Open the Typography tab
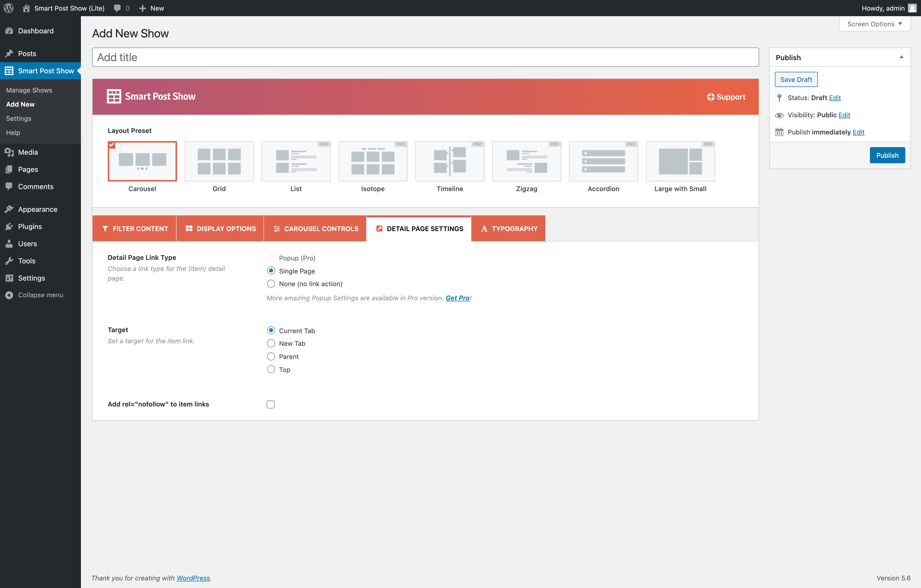Viewport: 921px width, 588px height. [508, 229]
